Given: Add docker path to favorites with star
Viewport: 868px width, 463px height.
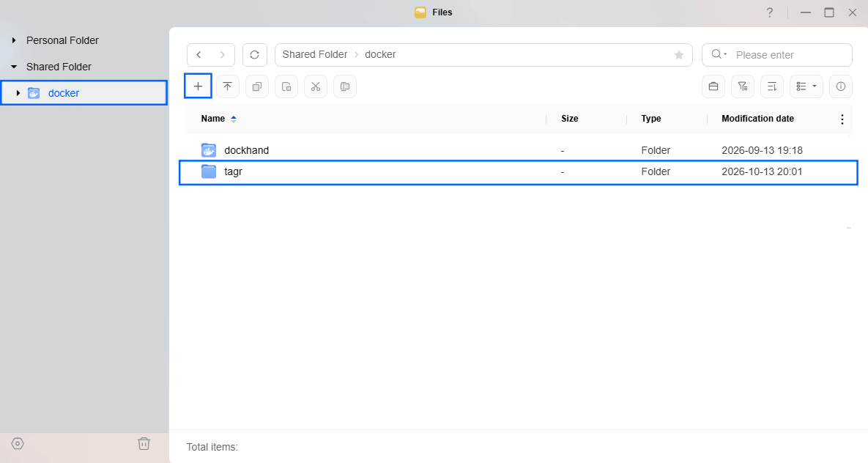Looking at the screenshot, I should click(679, 55).
